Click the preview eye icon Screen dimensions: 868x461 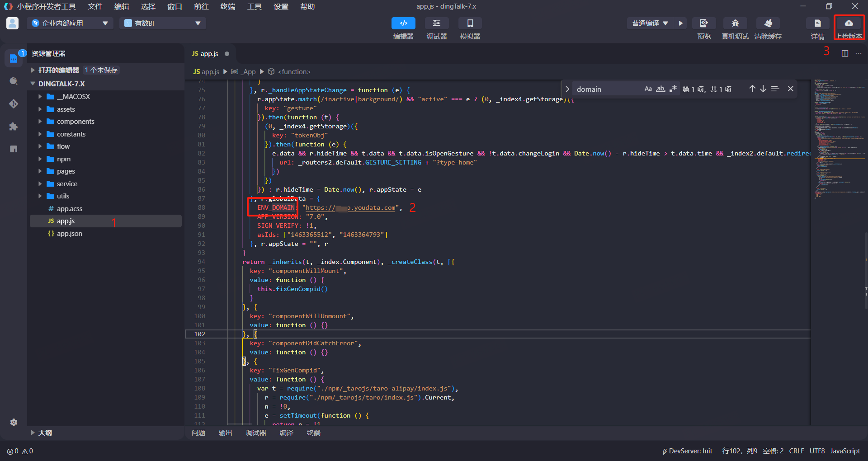[x=703, y=24]
